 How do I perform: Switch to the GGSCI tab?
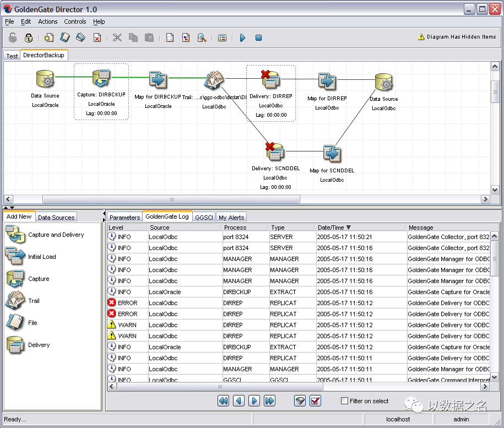[x=203, y=218]
